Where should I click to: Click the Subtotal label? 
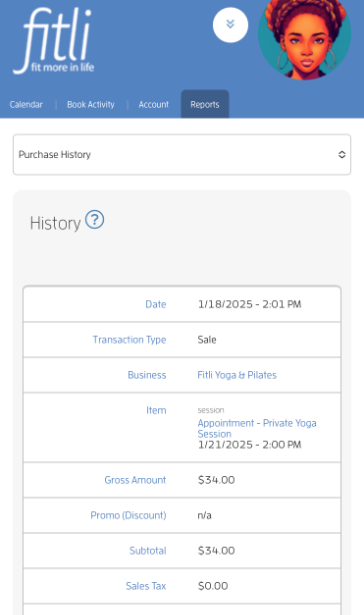(x=148, y=551)
